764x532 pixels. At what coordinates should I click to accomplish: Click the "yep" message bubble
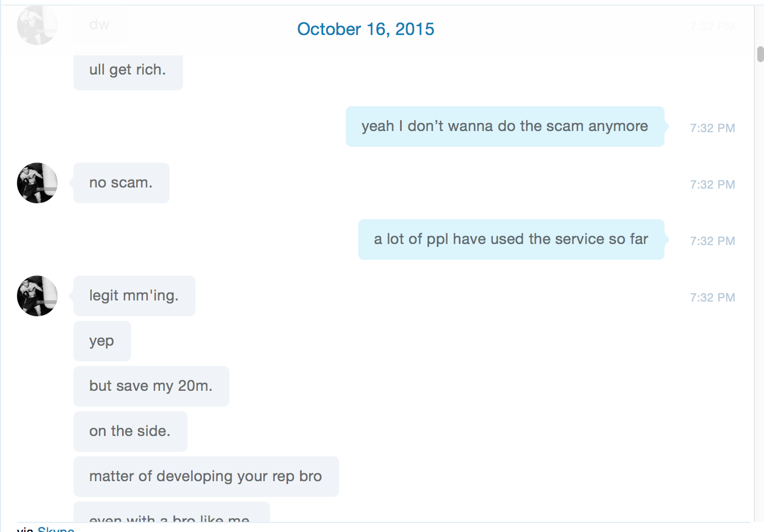102,341
